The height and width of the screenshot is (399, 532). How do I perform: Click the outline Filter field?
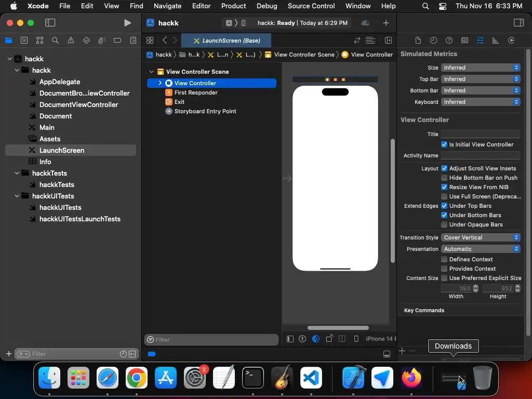point(211,340)
